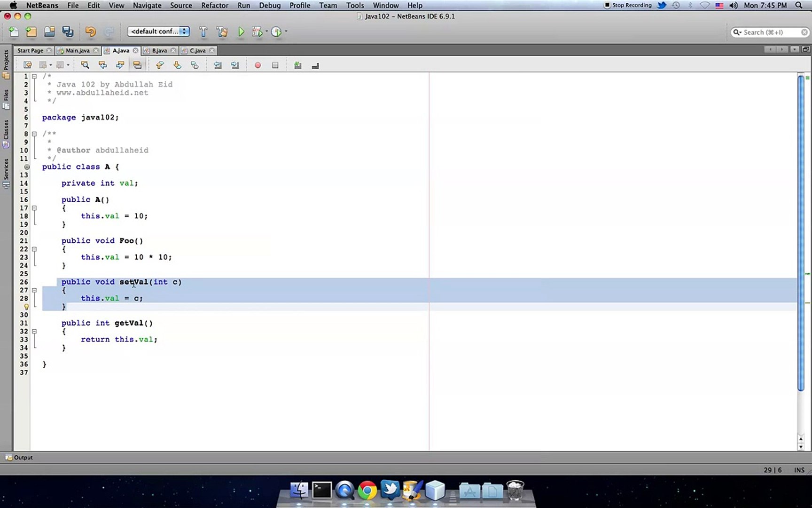The height and width of the screenshot is (508, 812).
Task: Clean and build the main project
Action: [x=222, y=32]
